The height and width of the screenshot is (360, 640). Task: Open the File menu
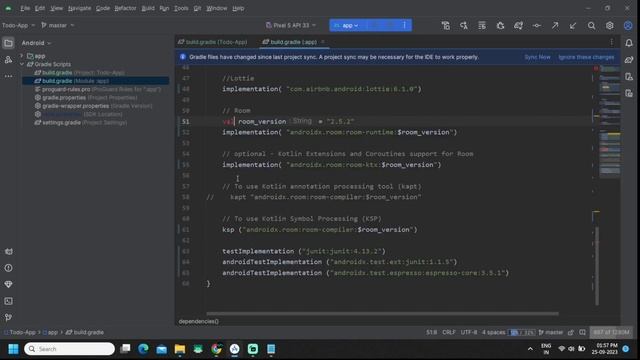[x=25, y=8]
